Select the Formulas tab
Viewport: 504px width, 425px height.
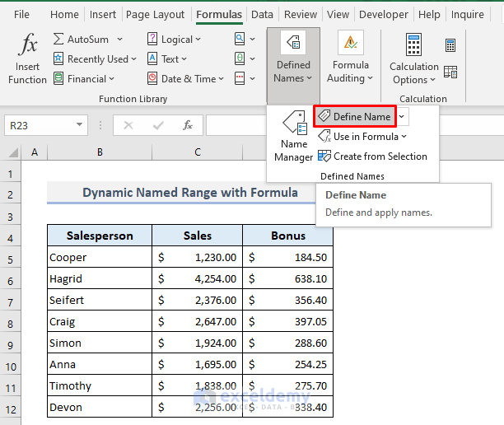[219, 15]
